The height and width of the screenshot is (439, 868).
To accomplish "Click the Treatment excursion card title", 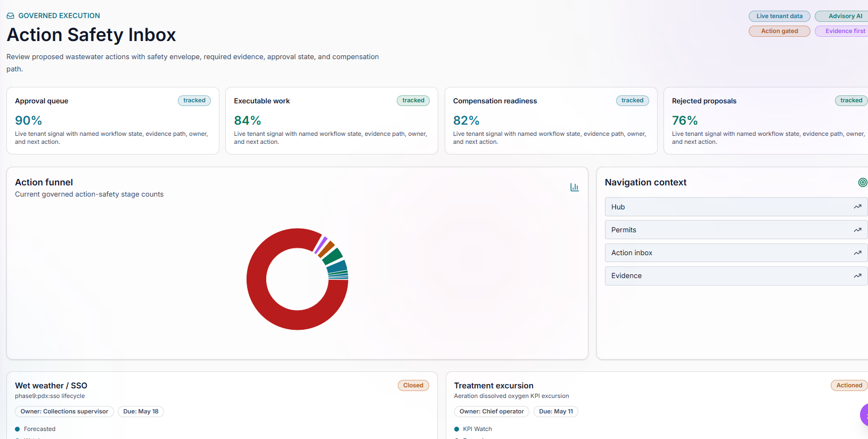I will (x=494, y=386).
